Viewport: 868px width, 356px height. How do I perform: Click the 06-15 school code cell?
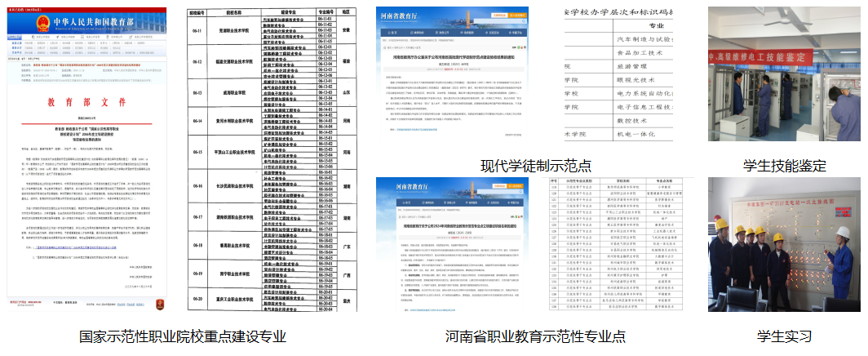(x=199, y=152)
